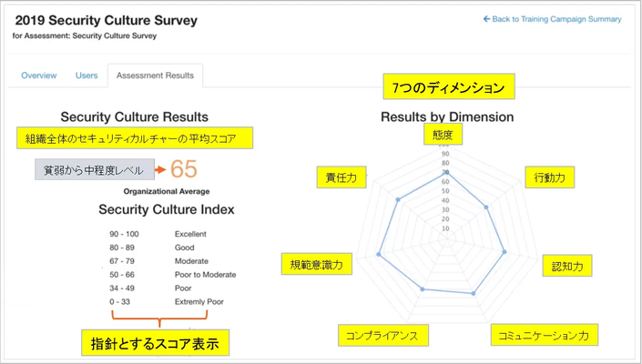Screen dimensions: 642x364
Task: Select the 態度 data point at the radar top
Action: [x=445, y=173]
